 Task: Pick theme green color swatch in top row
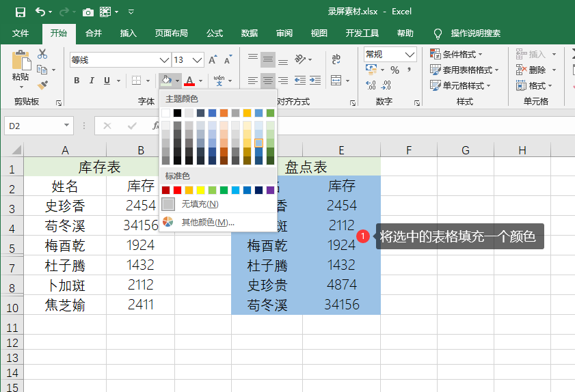pyautogui.click(x=270, y=113)
